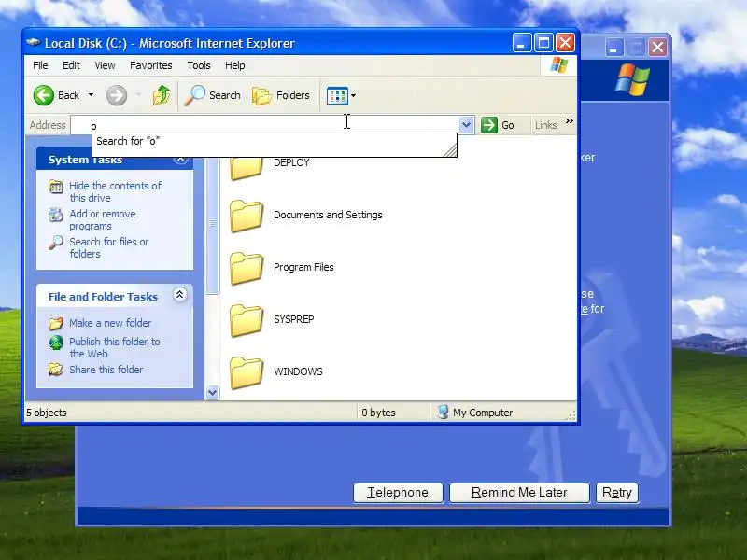Click Search for files or folders link
Screen dimensions: 747x560
click(109, 247)
